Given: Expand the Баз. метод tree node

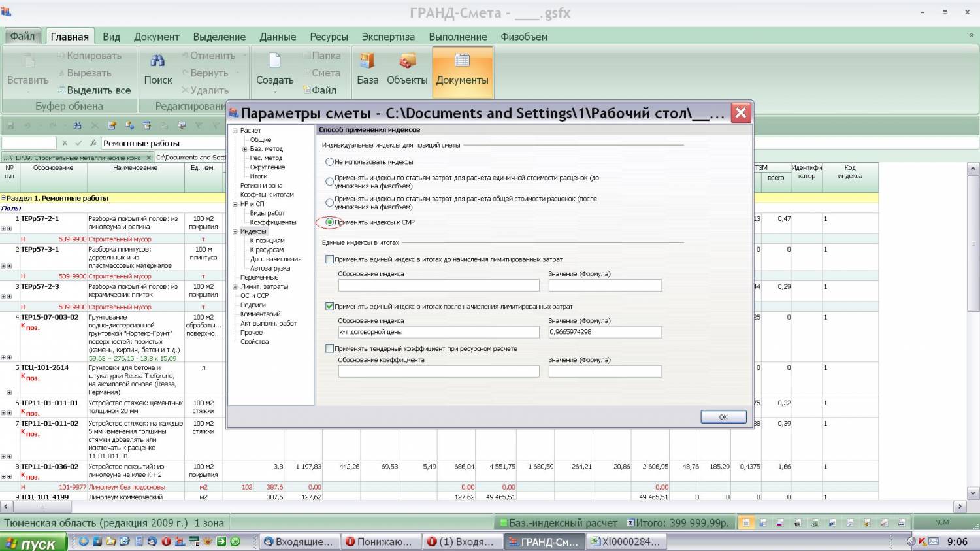Looking at the screenshot, I should [x=244, y=149].
